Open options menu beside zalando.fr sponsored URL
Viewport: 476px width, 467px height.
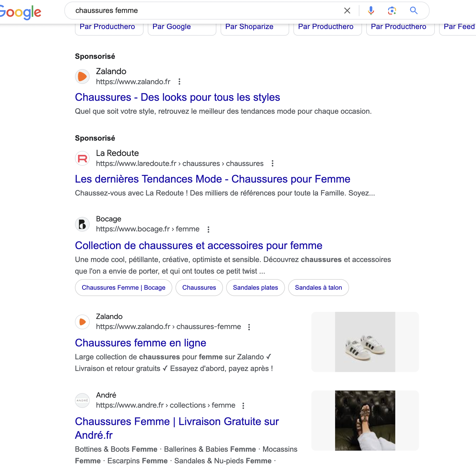(179, 82)
